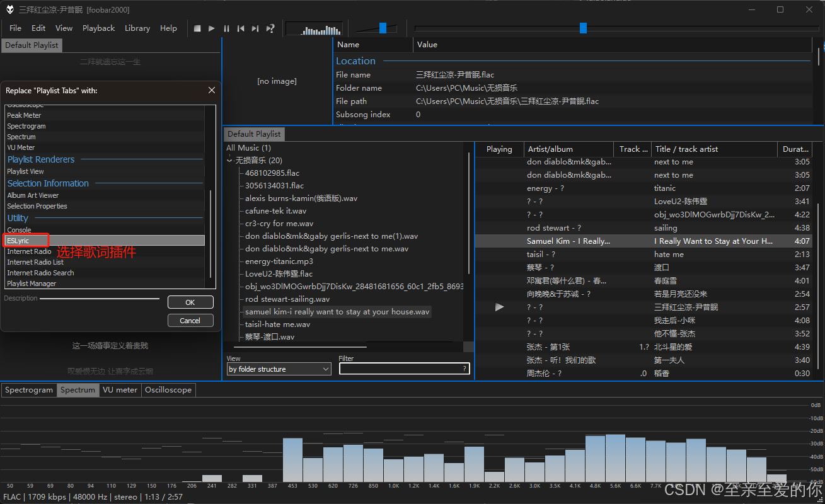
Task: Open the 'by folder structure' View dropdown
Action: (x=279, y=369)
